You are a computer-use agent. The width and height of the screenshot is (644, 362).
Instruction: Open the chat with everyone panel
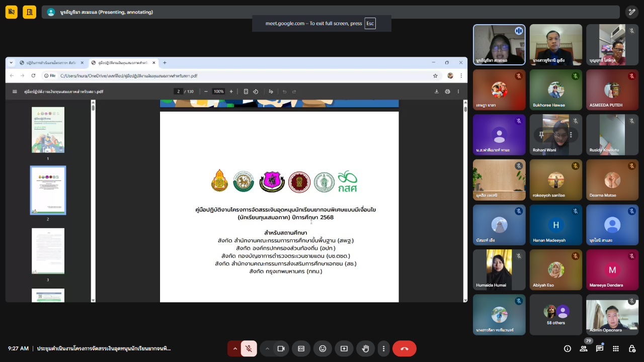[x=600, y=348]
